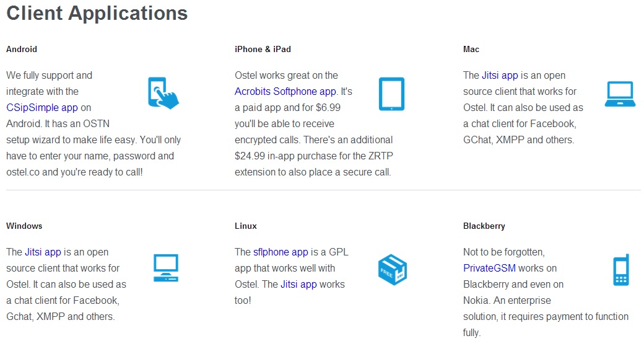Open the CSipSimple app link
The height and width of the screenshot is (346, 644).
coord(42,107)
